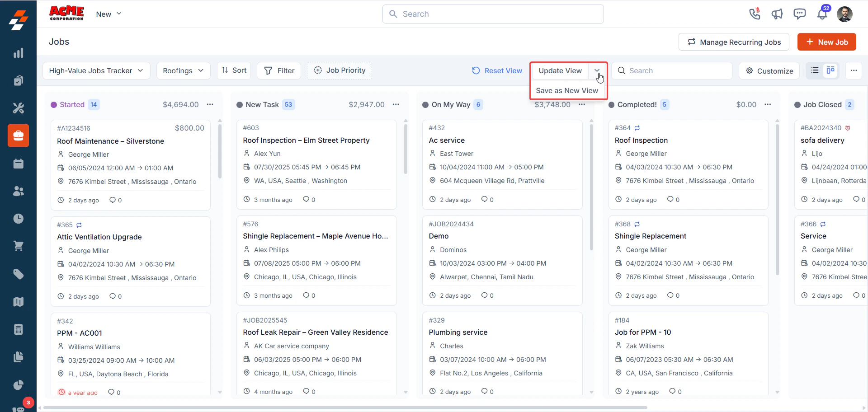Click the phone call icon in header
868x412 pixels.
click(x=755, y=14)
